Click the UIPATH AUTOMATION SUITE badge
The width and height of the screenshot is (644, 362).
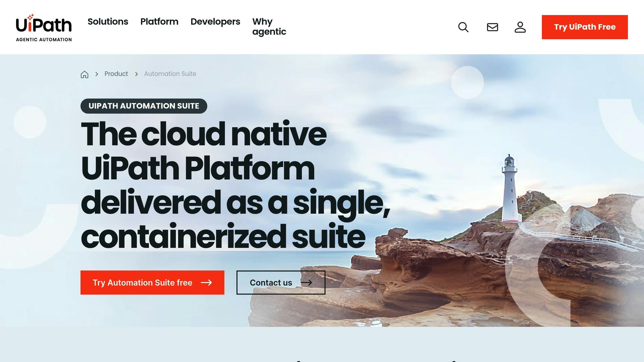pos(144,106)
